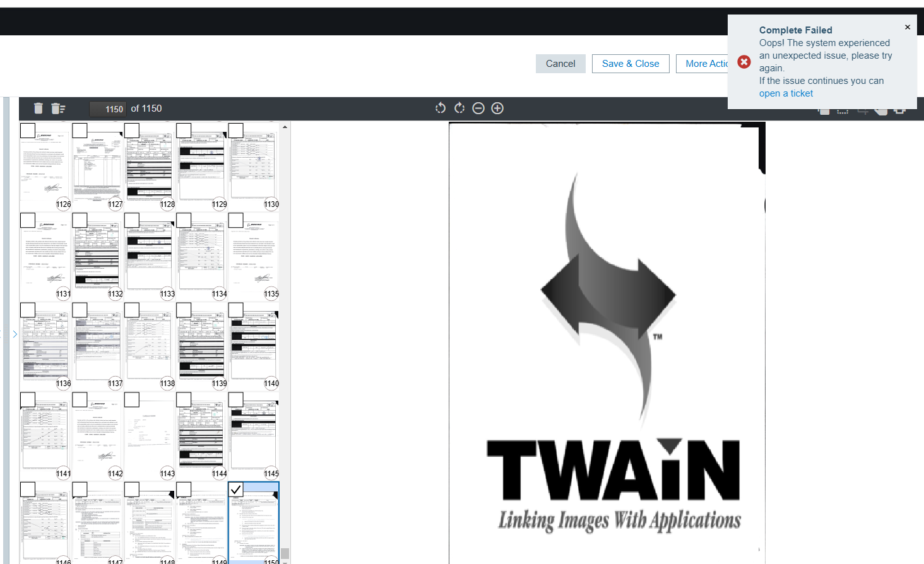Image resolution: width=924 pixels, height=564 pixels.
Task: Select the page 1127 thumbnail
Action: point(97,167)
